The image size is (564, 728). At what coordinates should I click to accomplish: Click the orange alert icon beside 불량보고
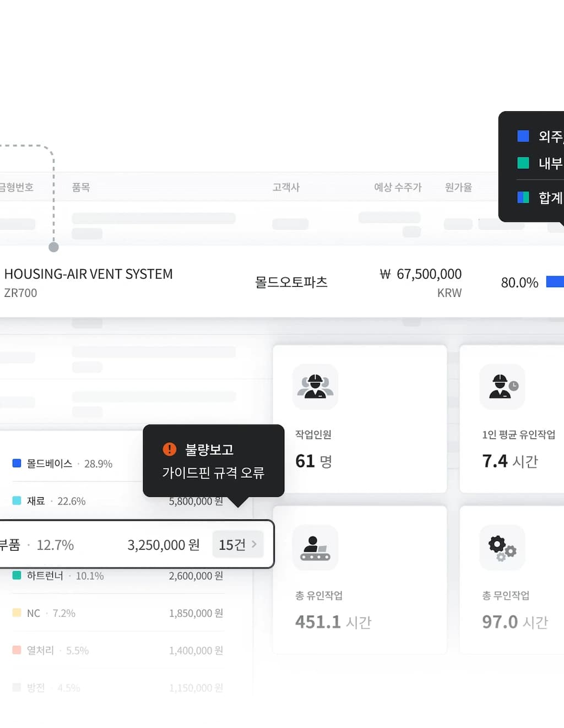(x=170, y=449)
